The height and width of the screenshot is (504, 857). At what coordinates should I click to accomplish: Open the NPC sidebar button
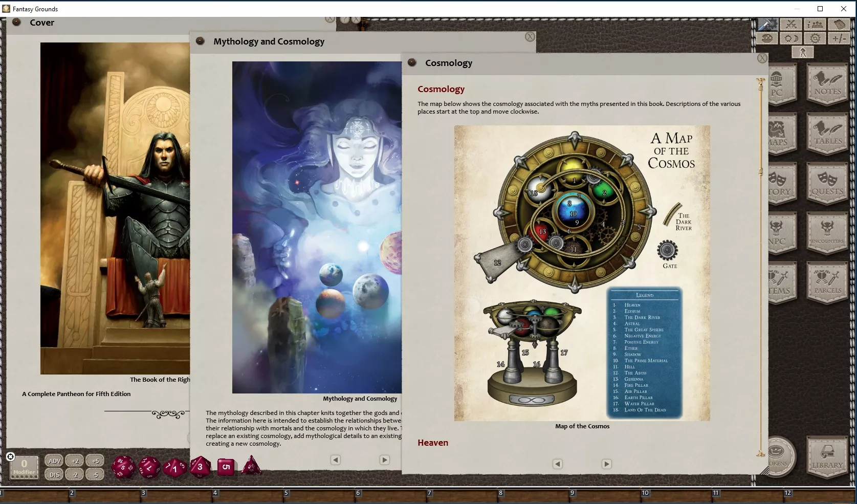tap(782, 234)
